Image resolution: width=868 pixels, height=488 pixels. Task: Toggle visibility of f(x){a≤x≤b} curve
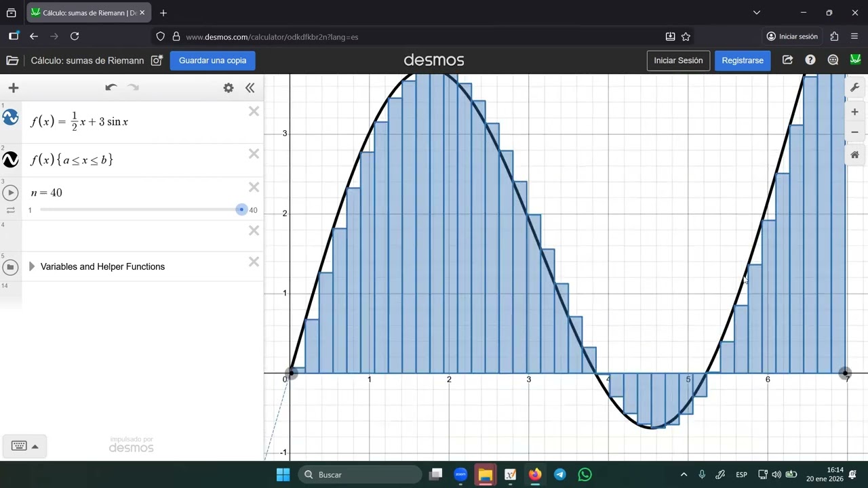coord(10,159)
